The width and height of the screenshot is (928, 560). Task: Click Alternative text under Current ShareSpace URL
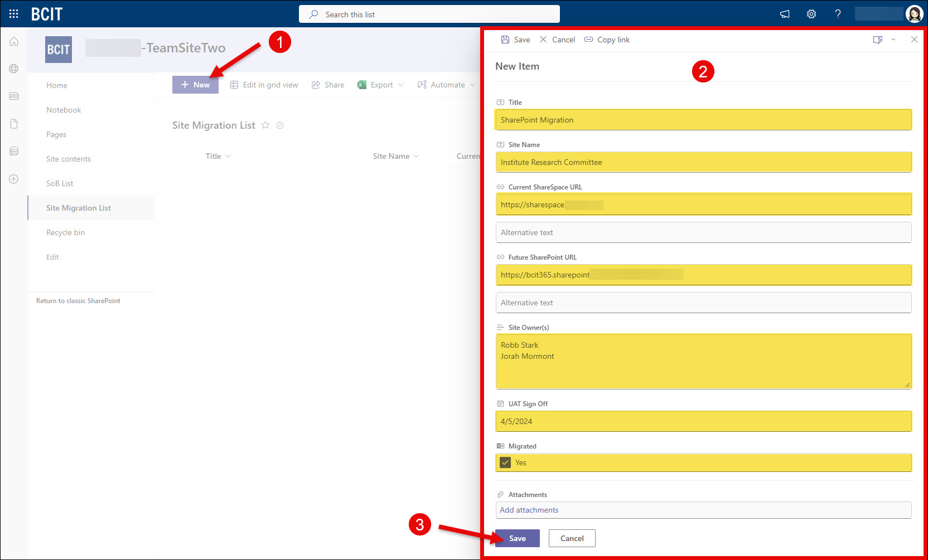(x=703, y=232)
